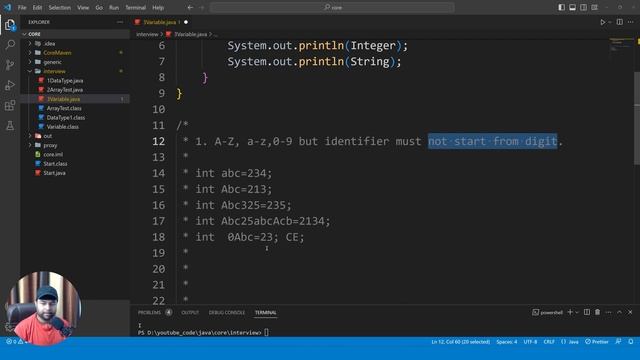Toggle bottom panel visibility
640x360 pixels.
pos(573,7)
